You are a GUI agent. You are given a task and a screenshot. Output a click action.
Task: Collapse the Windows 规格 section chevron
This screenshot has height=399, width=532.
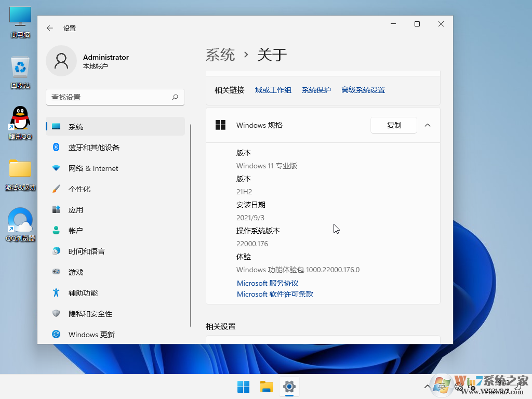(428, 125)
